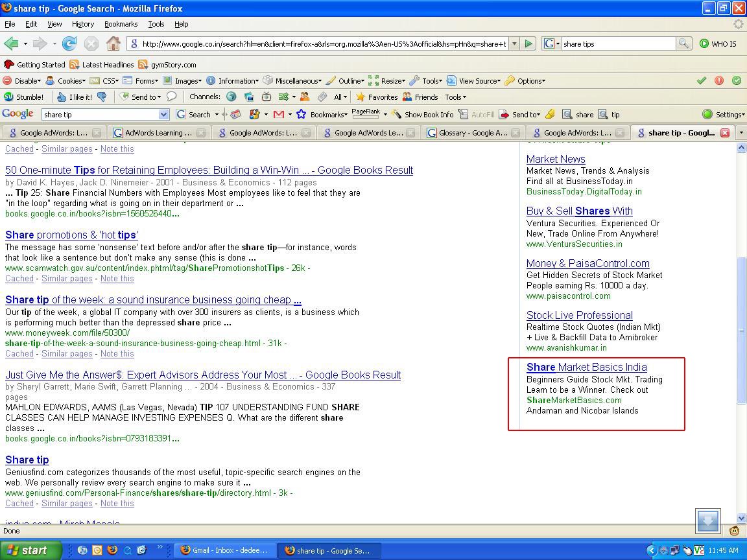This screenshot has width=747, height=560.
Task: Click the AutoFill icon on Google toolbar
Action: (x=462, y=114)
